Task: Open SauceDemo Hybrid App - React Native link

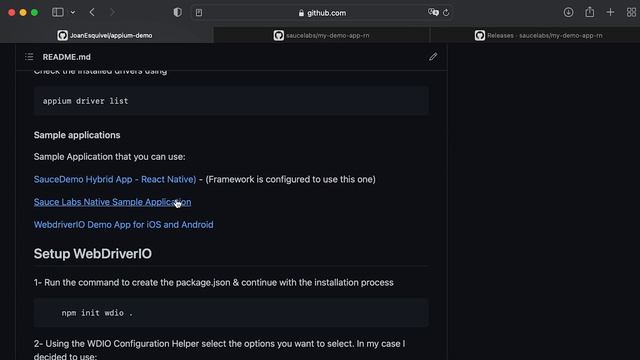Action: tap(115, 179)
